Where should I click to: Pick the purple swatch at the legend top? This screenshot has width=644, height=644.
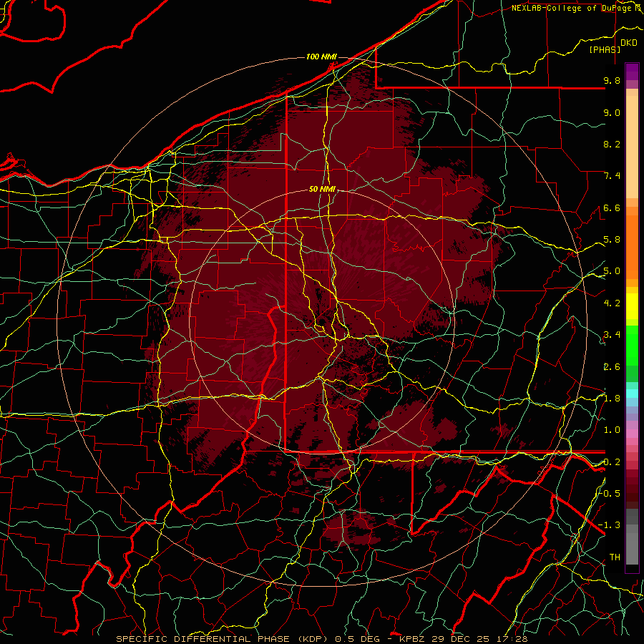click(632, 72)
